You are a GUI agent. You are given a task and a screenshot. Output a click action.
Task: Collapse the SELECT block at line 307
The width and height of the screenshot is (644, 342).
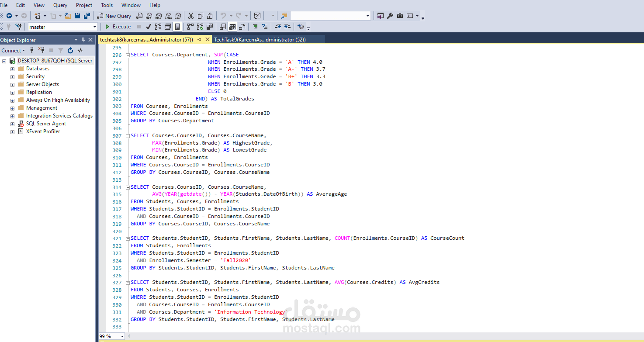pos(127,135)
